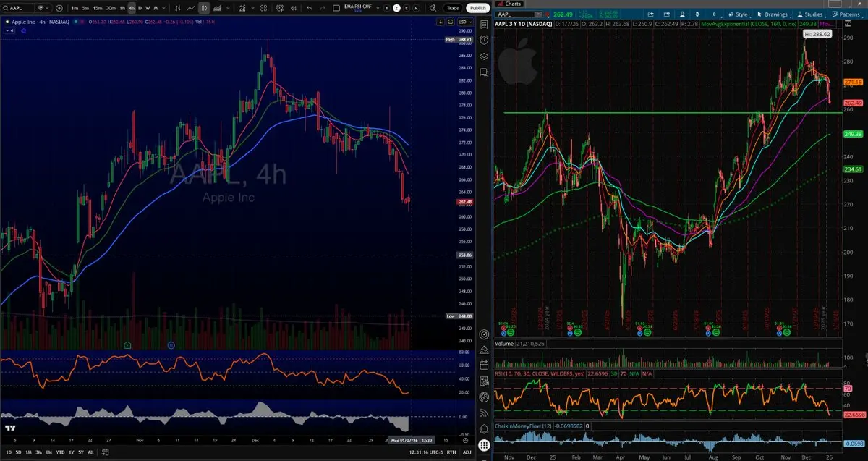Open the watchlist panel icon in sidebar
The image size is (868, 461).
pyautogui.click(x=484, y=25)
